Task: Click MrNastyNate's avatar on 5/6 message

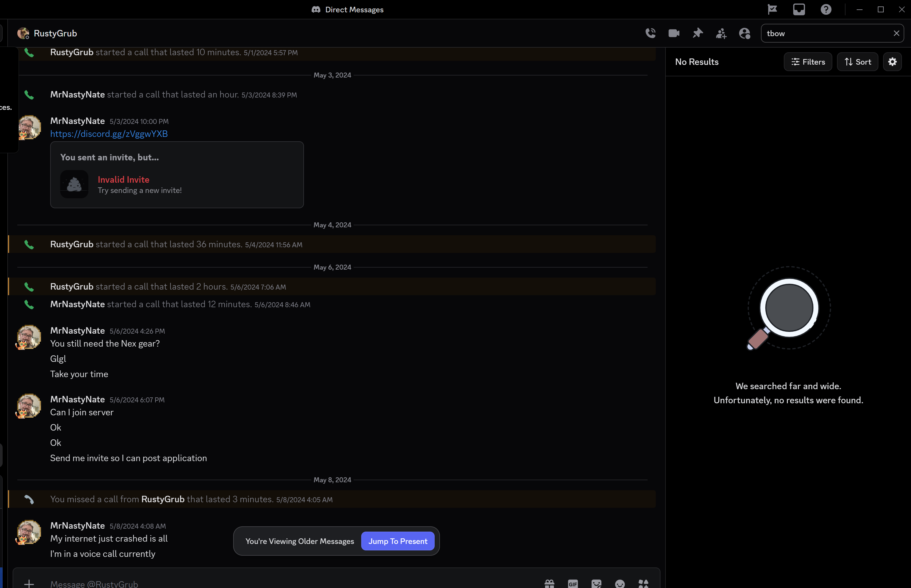Action: pyautogui.click(x=29, y=337)
